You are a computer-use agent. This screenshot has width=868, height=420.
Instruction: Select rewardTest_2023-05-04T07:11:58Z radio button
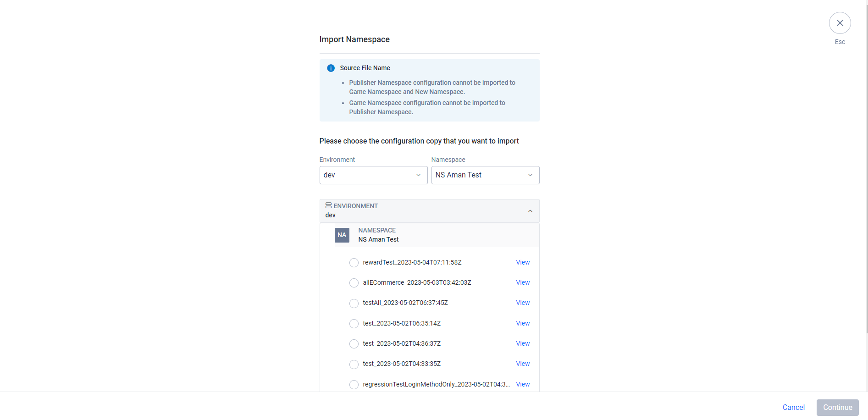click(x=354, y=263)
